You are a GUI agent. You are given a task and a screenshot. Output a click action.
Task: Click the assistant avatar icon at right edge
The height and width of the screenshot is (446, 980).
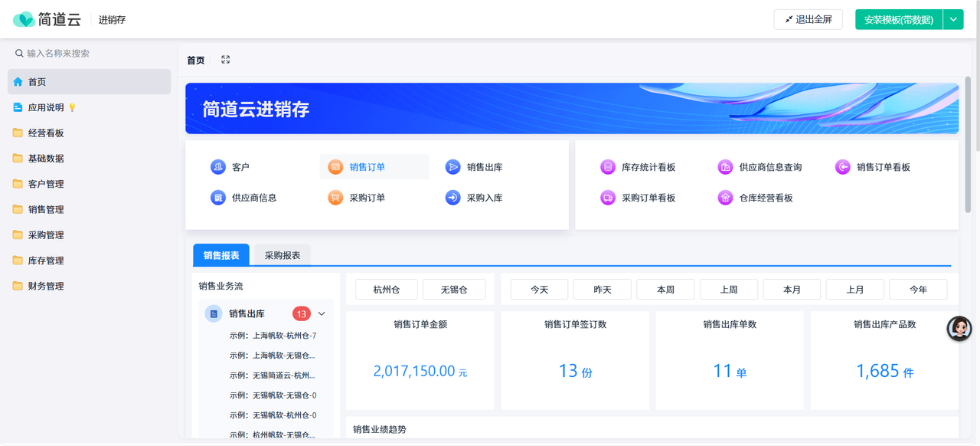click(x=959, y=328)
